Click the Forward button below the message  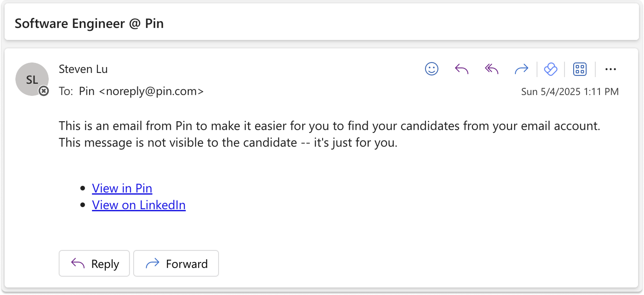(x=176, y=263)
